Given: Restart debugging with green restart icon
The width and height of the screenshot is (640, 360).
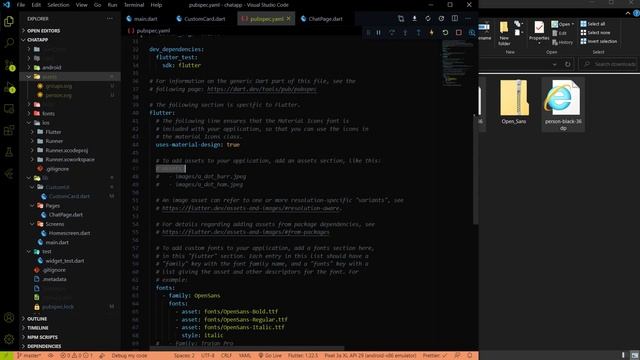Looking at the screenshot, I should (445, 32).
